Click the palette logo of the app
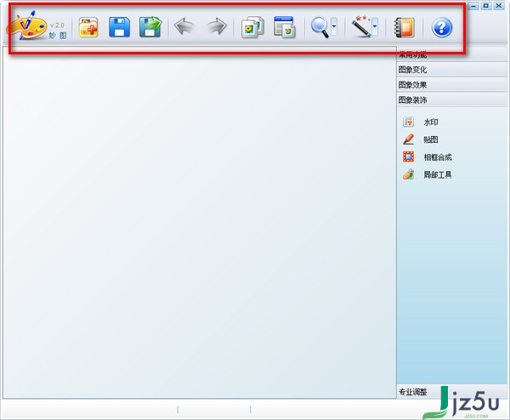The height and width of the screenshot is (420, 510). pos(26,26)
